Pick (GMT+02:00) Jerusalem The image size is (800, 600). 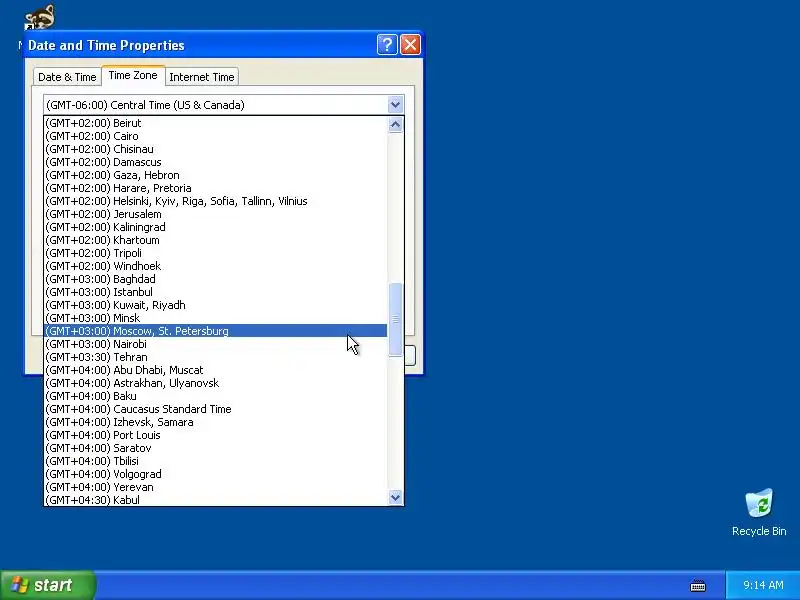tap(216, 214)
